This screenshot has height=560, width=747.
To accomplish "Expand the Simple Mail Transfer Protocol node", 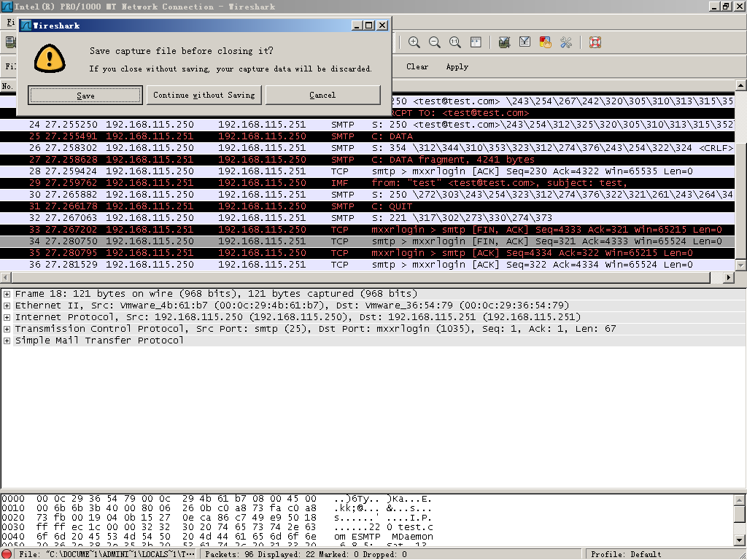I will point(7,341).
